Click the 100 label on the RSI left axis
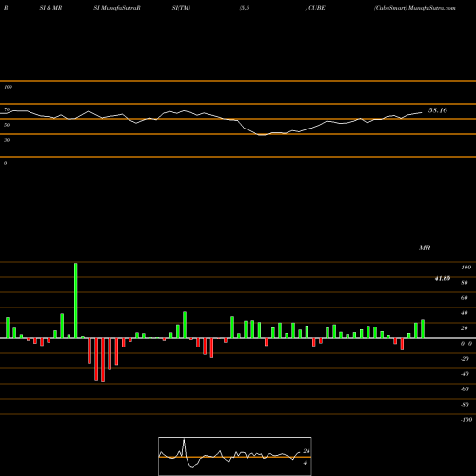This screenshot has height=476, width=476. (x=8, y=87)
